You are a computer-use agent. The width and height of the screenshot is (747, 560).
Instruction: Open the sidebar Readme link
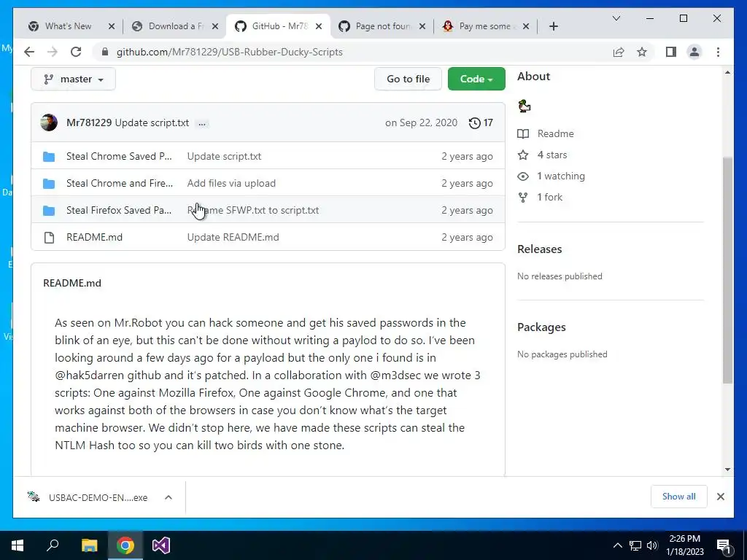[x=546, y=134]
